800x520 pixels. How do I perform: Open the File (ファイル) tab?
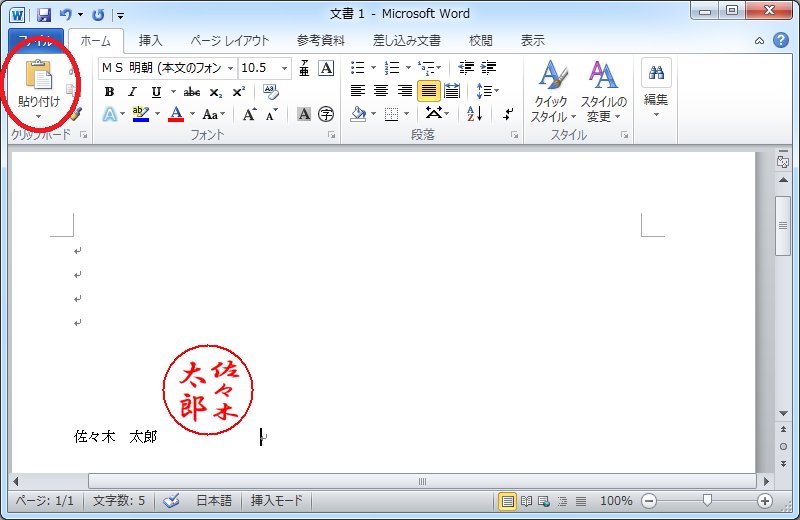point(36,41)
